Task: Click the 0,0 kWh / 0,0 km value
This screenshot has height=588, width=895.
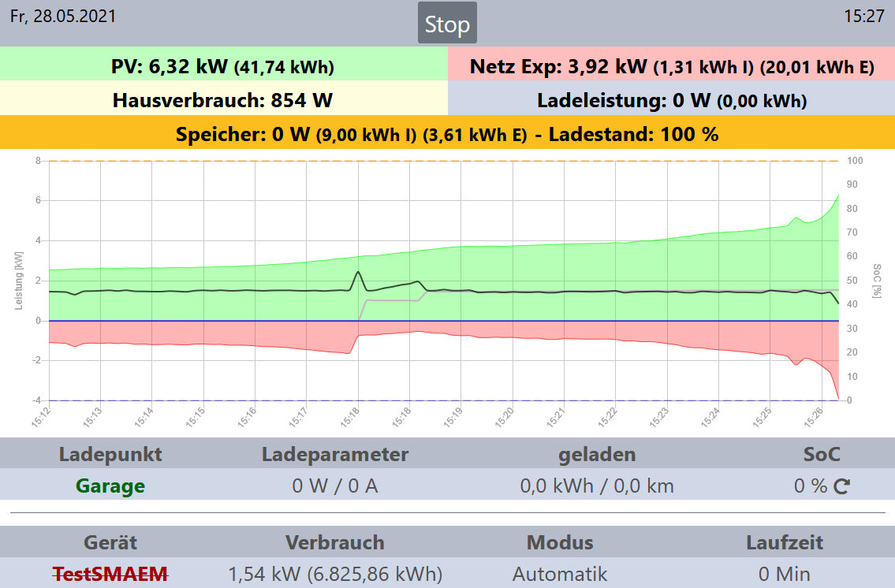Action: (597, 486)
